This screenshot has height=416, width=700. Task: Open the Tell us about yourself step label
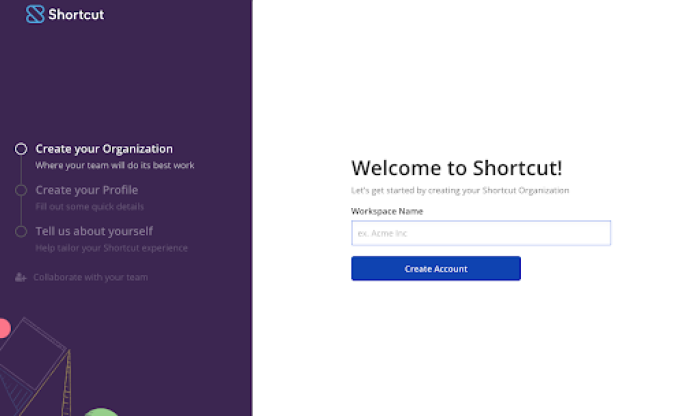pos(94,231)
